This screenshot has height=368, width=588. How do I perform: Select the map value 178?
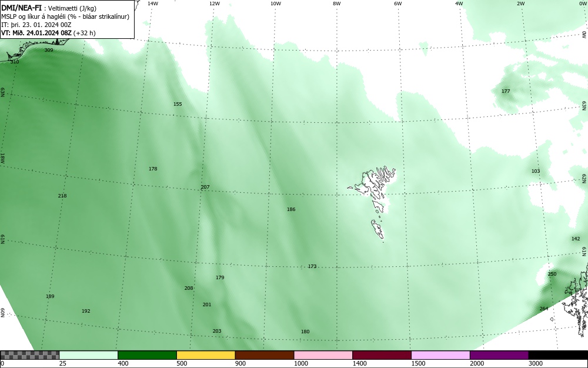click(x=153, y=169)
